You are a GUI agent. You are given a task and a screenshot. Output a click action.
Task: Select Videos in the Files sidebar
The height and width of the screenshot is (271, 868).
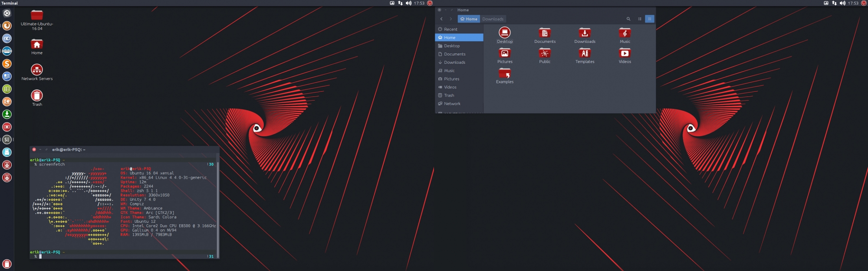coord(459,87)
